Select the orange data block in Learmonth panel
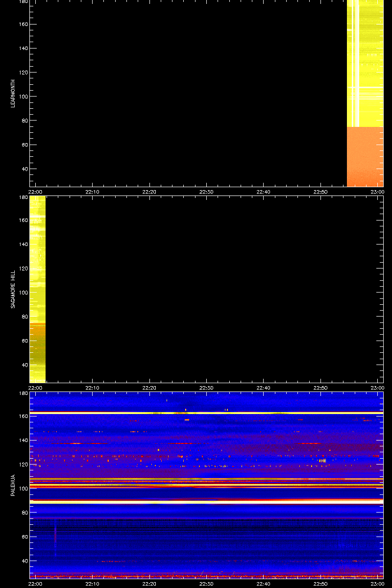The image size is (392, 588). [365, 157]
